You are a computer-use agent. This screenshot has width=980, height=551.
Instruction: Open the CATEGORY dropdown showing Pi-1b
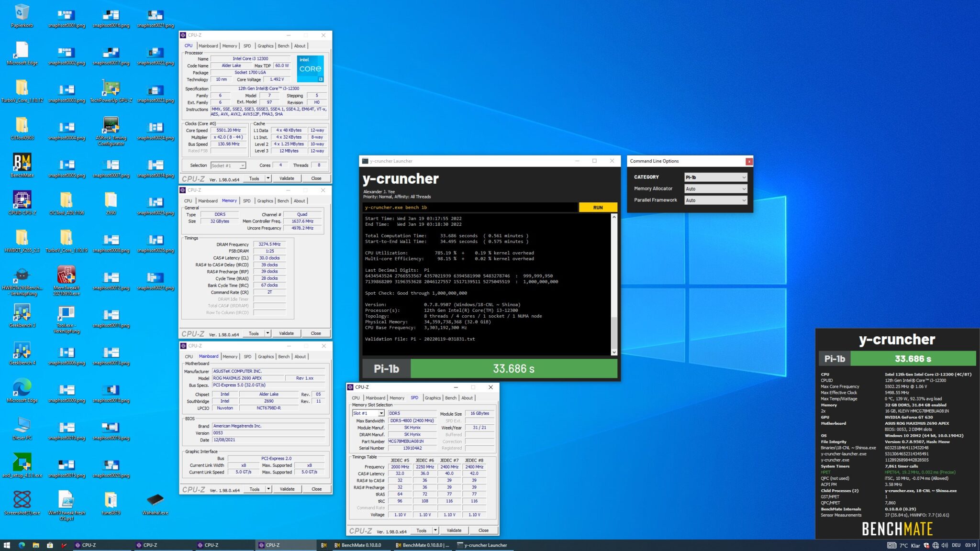(715, 177)
